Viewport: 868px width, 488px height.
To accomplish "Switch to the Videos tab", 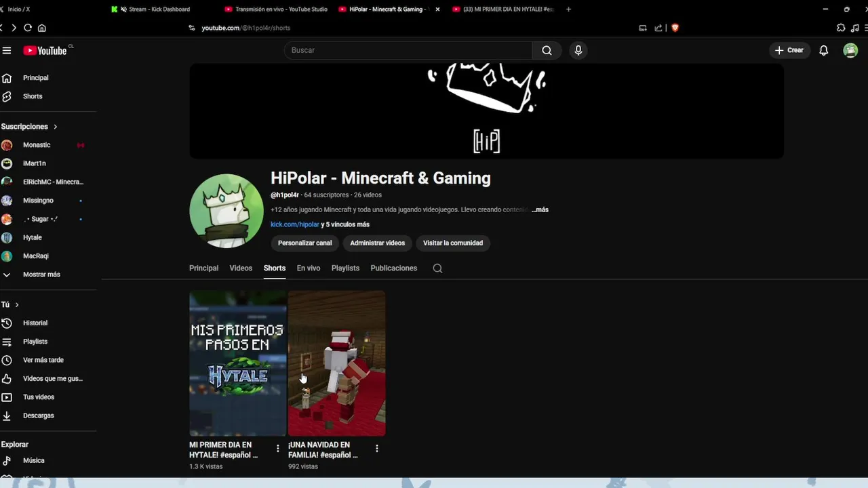I will click(241, 268).
